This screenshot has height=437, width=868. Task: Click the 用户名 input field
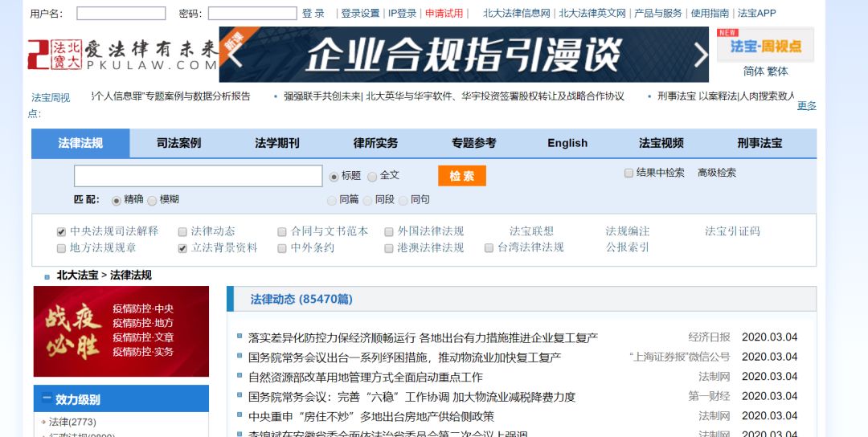[121, 14]
